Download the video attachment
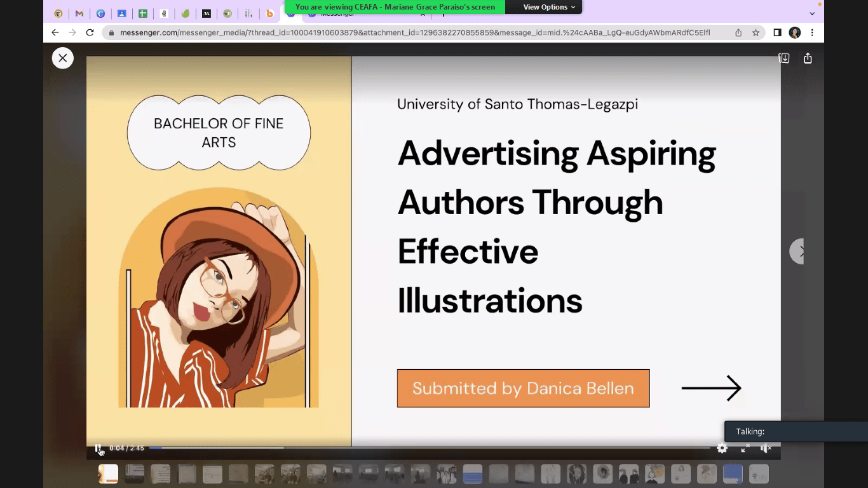This screenshot has height=488, width=868. tap(784, 58)
